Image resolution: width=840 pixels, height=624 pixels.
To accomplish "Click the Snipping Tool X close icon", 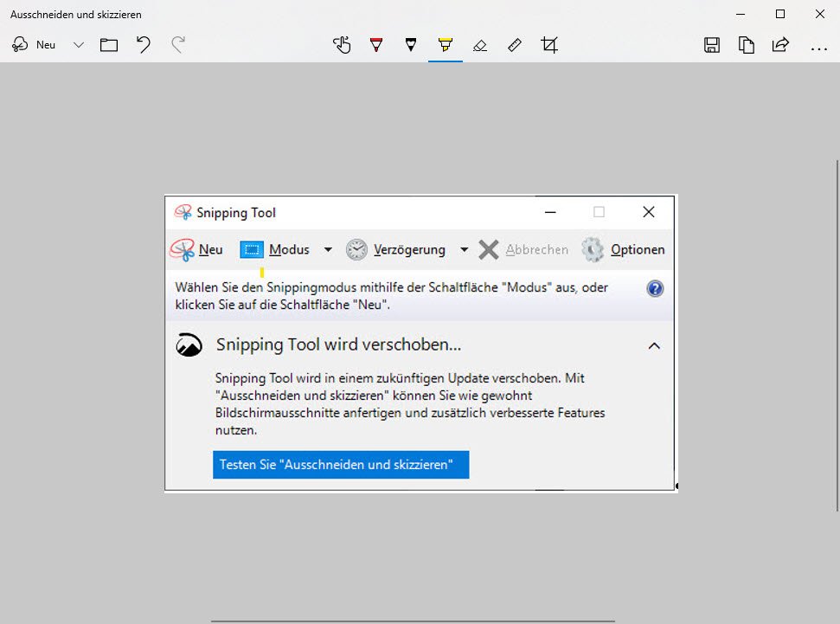I will [x=648, y=212].
